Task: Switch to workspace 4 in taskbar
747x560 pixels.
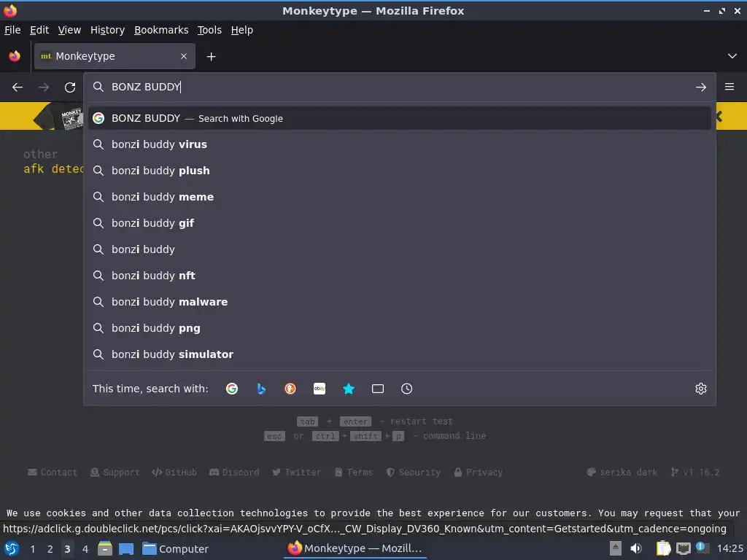Action: pos(85,549)
